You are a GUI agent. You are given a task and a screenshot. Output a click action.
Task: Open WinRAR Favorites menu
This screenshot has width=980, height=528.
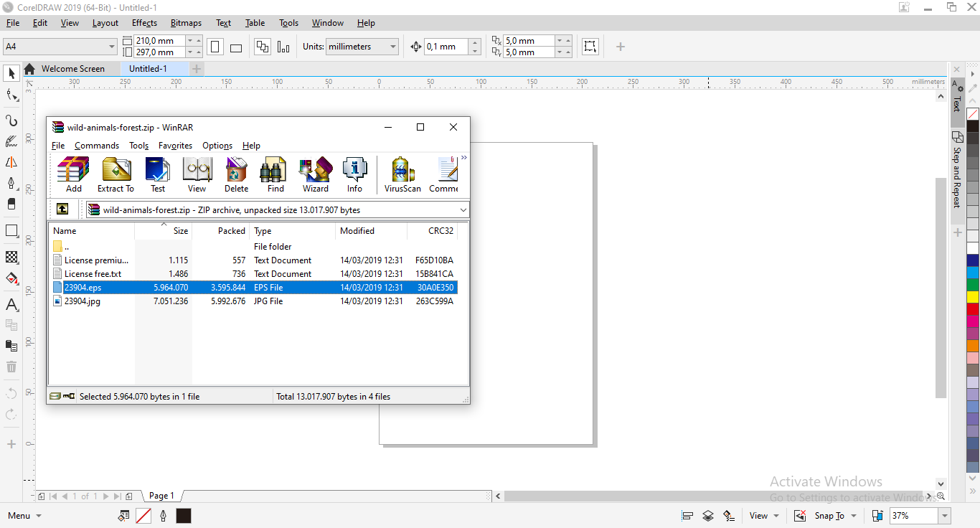click(x=175, y=146)
